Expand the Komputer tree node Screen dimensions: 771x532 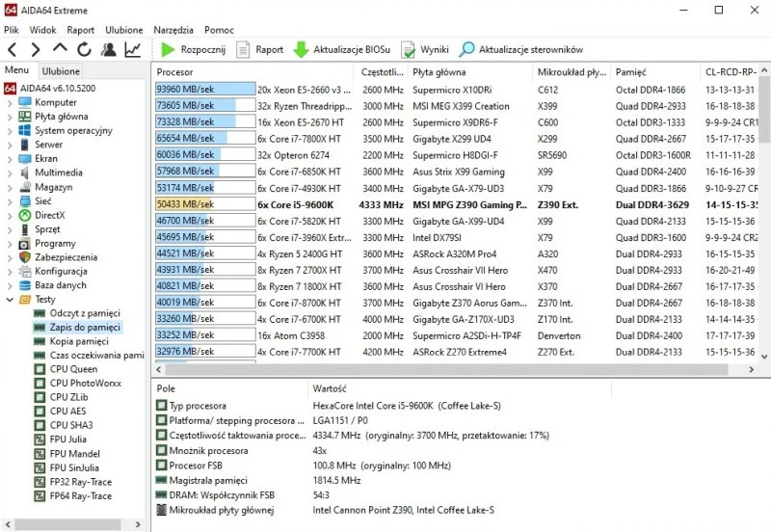[10, 102]
